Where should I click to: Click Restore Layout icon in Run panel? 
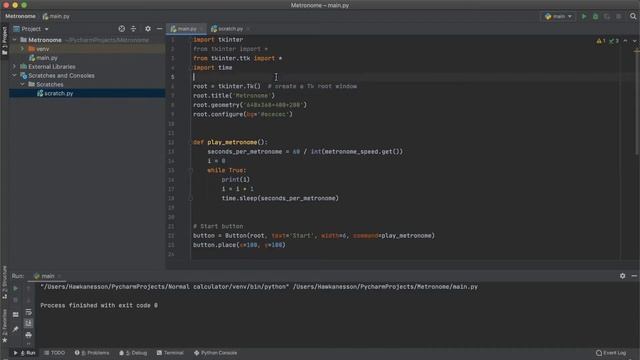click(x=16, y=314)
